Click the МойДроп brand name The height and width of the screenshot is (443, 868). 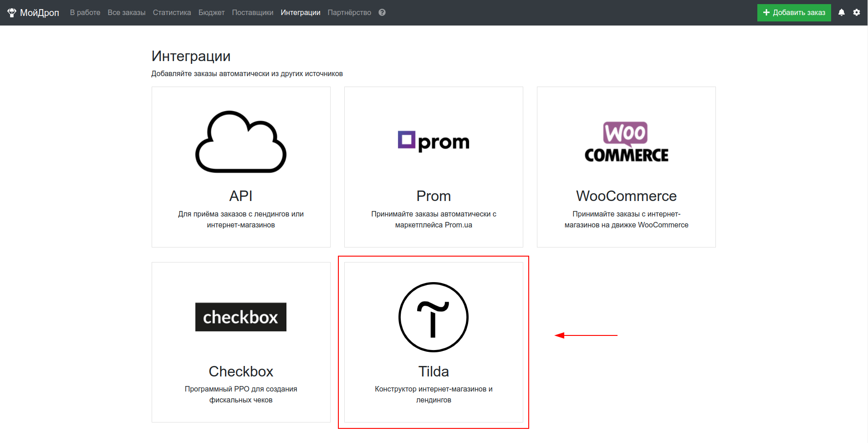(40, 13)
